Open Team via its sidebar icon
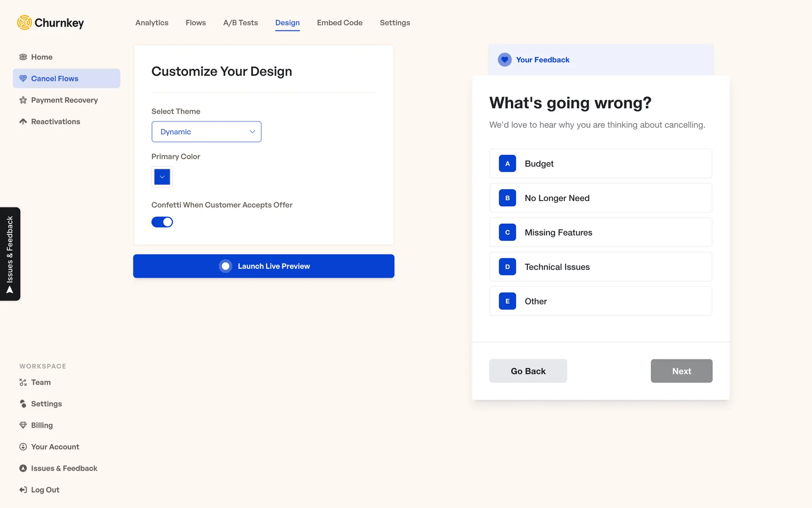812x508 pixels. [x=23, y=382]
